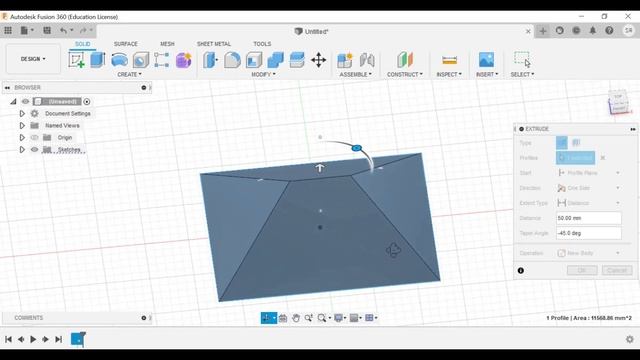Click the Distance 50.00 mm field
640x360 pixels.
click(589, 218)
